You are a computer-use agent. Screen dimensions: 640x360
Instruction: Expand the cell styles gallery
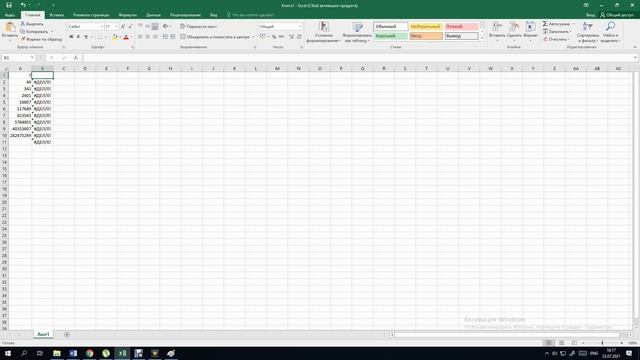[482, 38]
